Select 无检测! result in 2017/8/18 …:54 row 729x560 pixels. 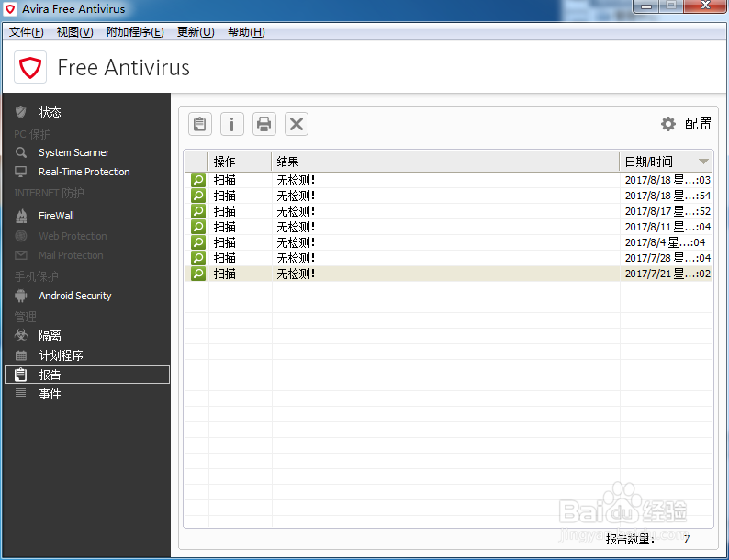pos(296,196)
